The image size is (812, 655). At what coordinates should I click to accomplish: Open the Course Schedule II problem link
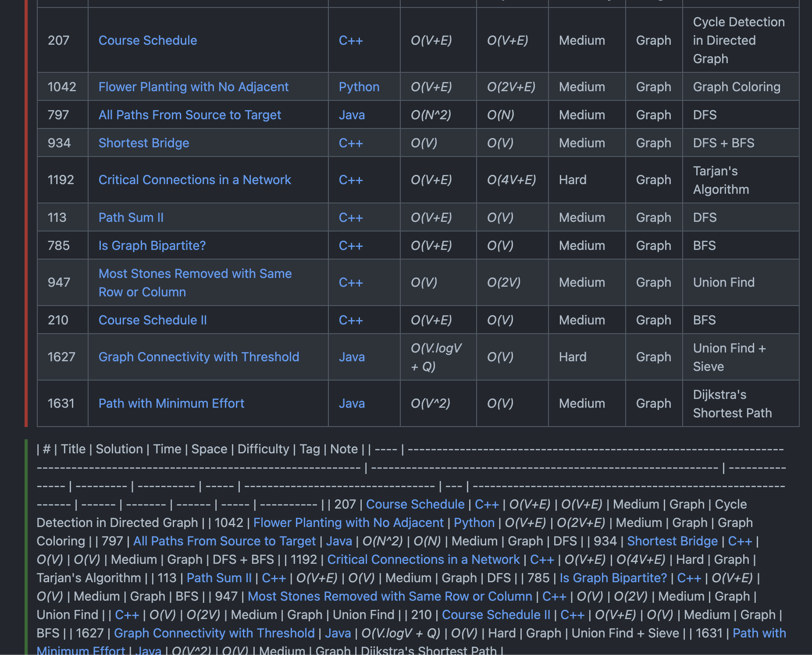[x=153, y=320]
